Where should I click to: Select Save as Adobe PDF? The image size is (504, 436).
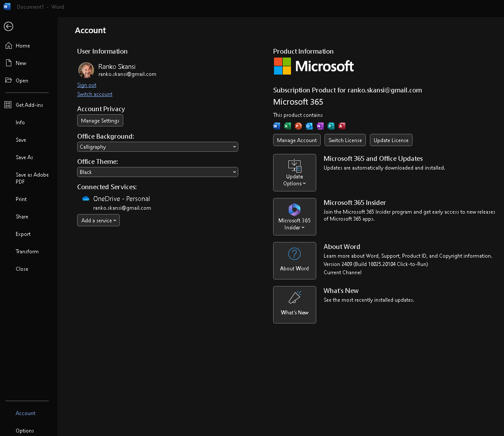pyautogui.click(x=32, y=178)
